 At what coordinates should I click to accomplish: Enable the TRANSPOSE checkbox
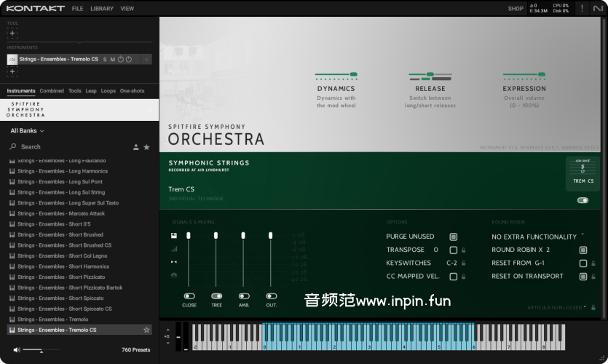[454, 250]
